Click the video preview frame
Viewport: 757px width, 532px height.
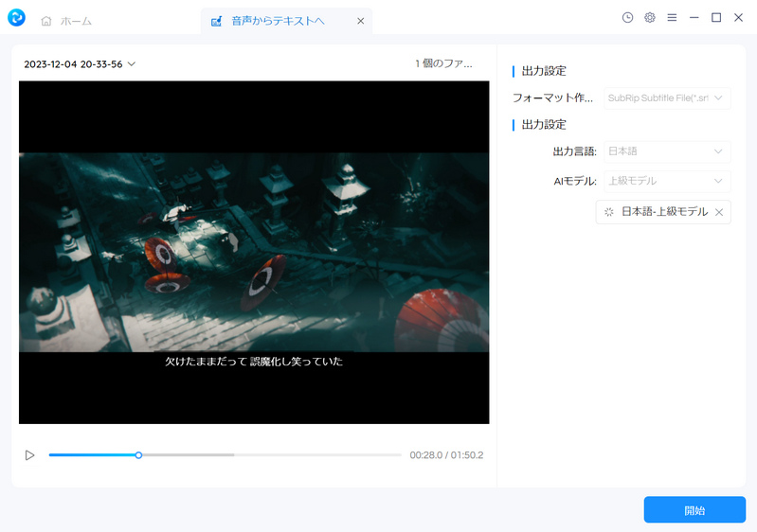254,253
